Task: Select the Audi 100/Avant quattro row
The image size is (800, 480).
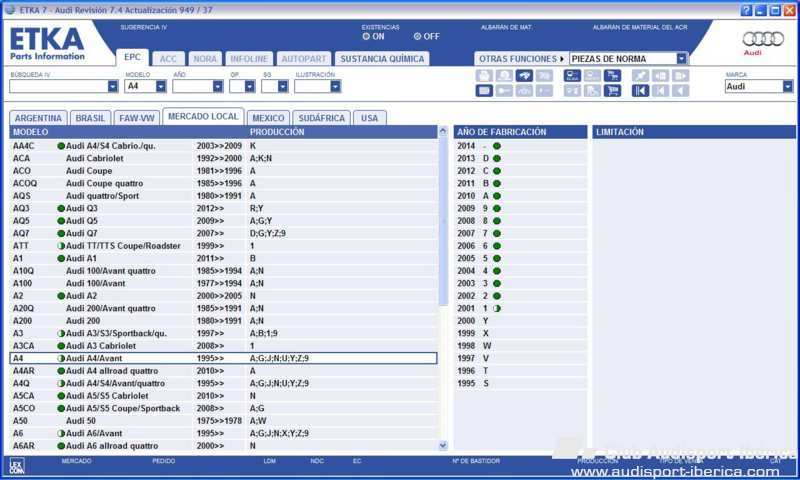Action: pos(223,271)
